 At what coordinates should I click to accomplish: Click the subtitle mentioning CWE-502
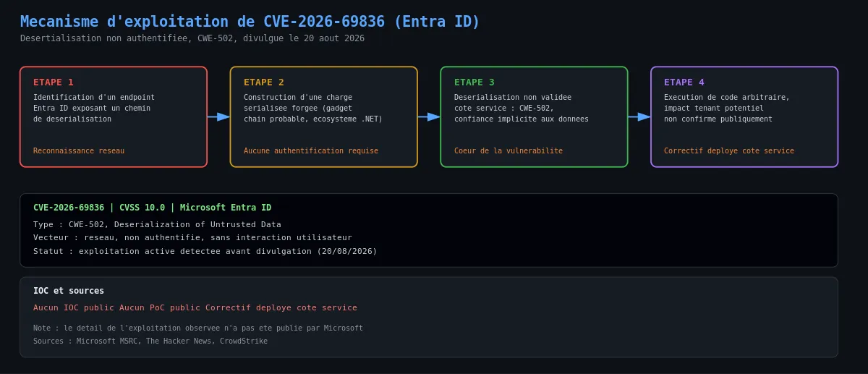tap(192, 38)
